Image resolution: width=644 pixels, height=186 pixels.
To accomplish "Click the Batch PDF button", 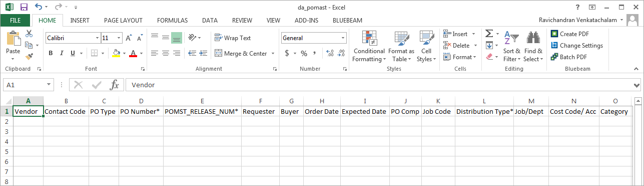I will click(569, 57).
